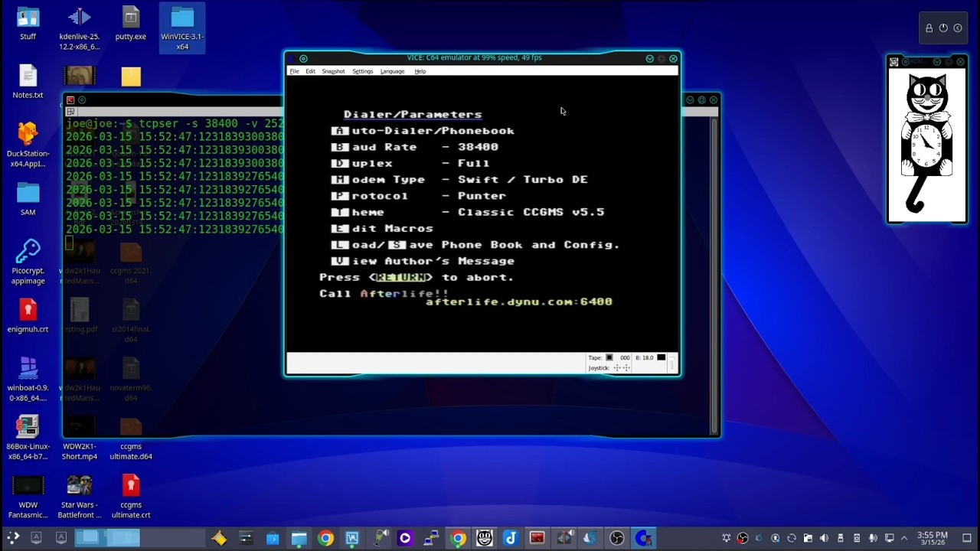Click the first Chrome icon in taskbar
The height and width of the screenshot is (551, 980).
325,538
